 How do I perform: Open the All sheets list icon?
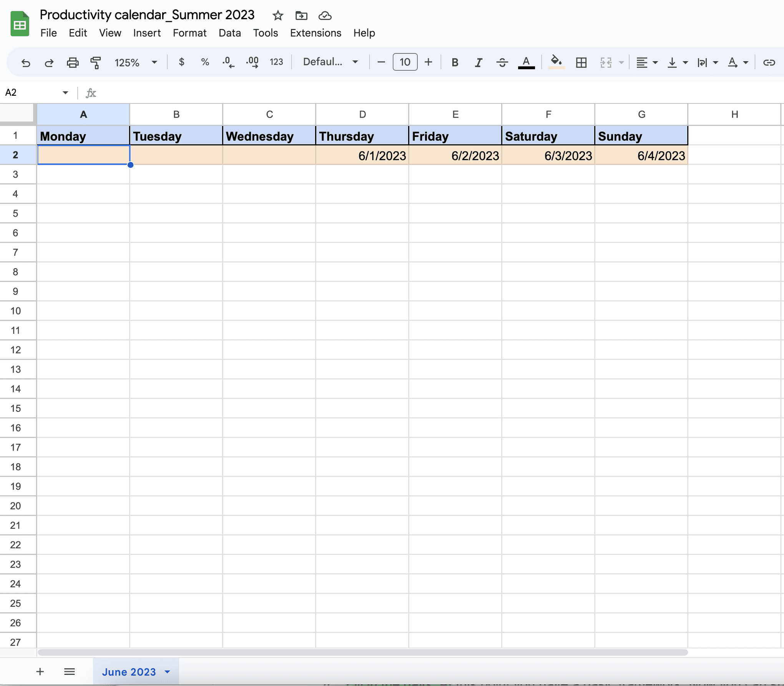coord(69,671)
